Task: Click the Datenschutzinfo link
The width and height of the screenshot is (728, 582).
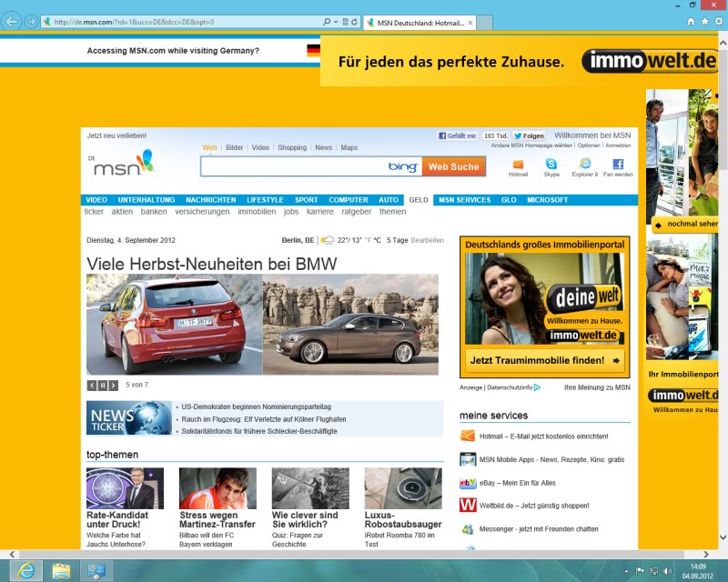Action: point(510,387)
